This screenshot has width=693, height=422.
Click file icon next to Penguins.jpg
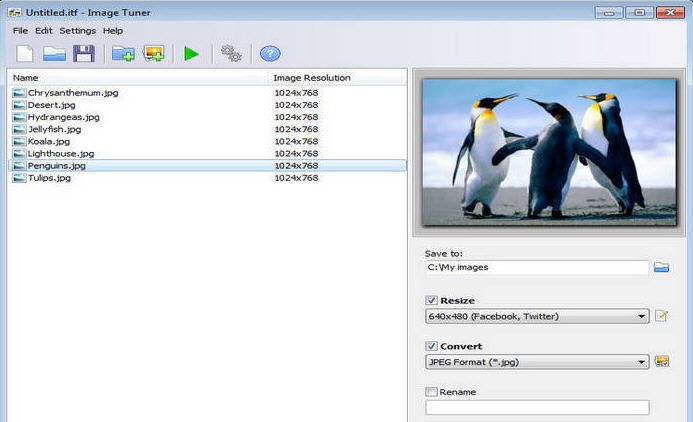coord(19,166)
